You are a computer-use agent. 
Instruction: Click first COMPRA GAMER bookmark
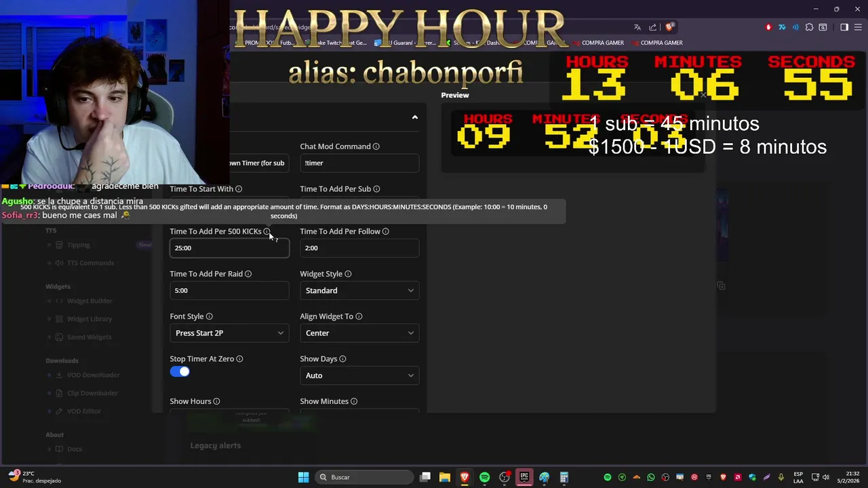point(597,43)
